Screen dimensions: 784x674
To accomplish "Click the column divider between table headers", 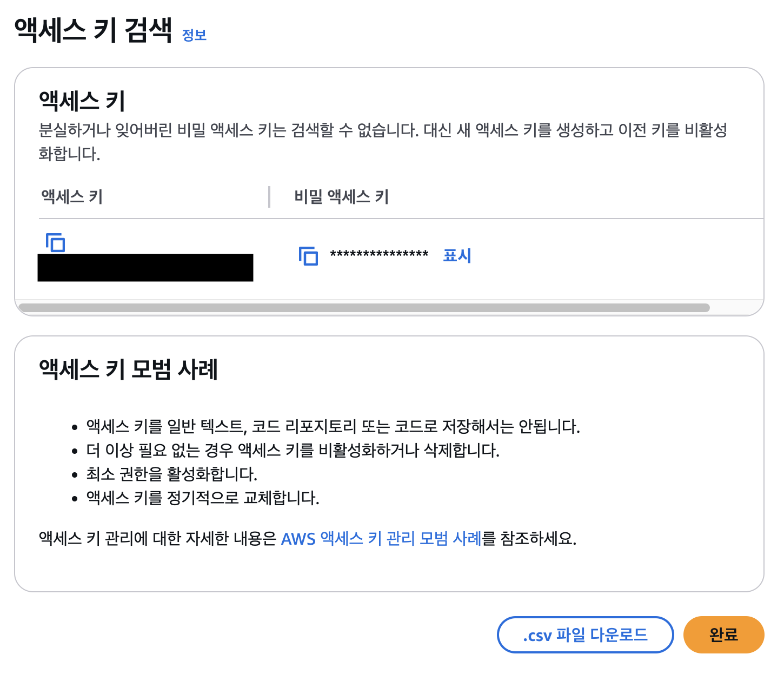I will (x=269, y=197).
